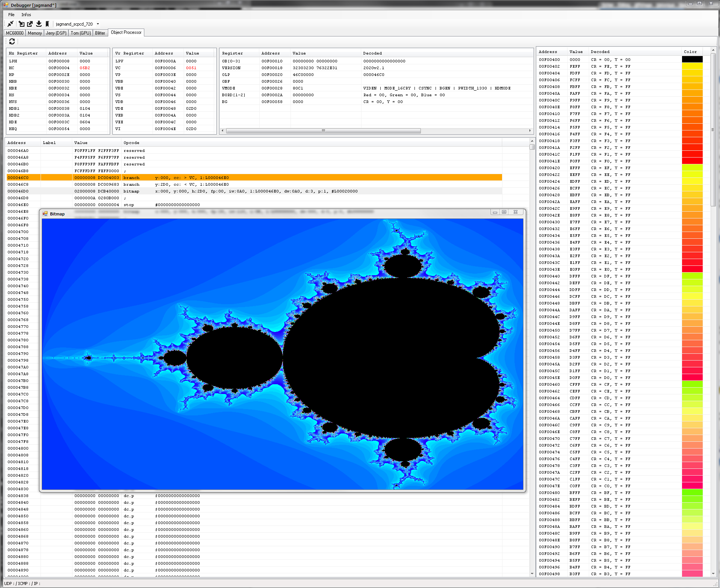Viewport: 720px width, 588px height.
Task: Click the import arrow-into-box toolbar icon
Action: [x=21, y=24]
